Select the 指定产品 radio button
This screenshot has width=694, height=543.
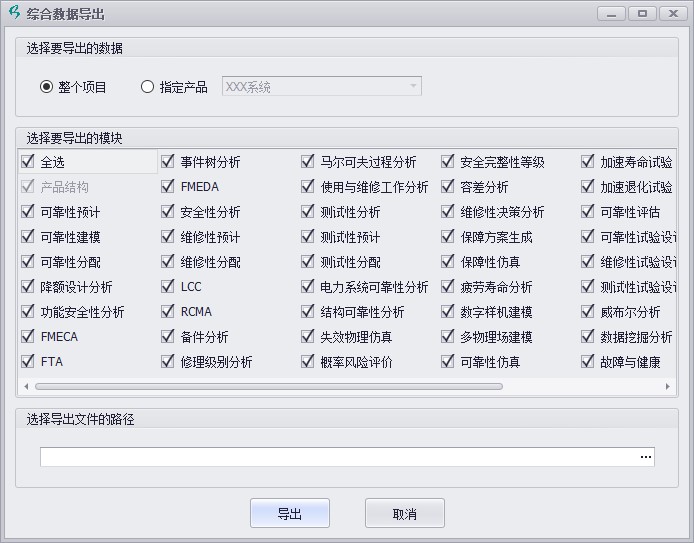pyautogui.click(x=148, y=87)
